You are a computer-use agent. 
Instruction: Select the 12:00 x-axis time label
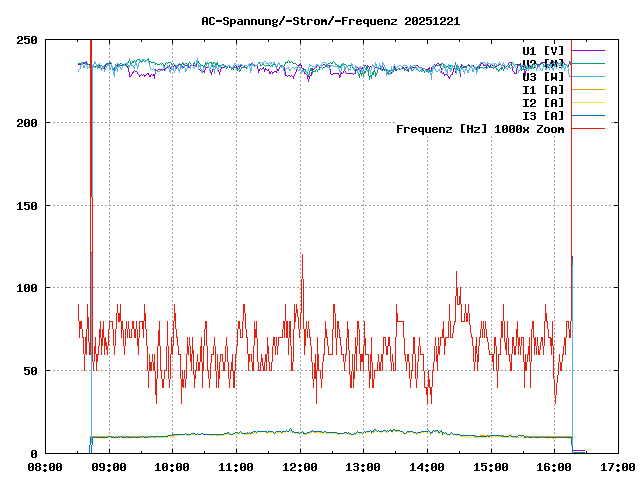[300, 466]
